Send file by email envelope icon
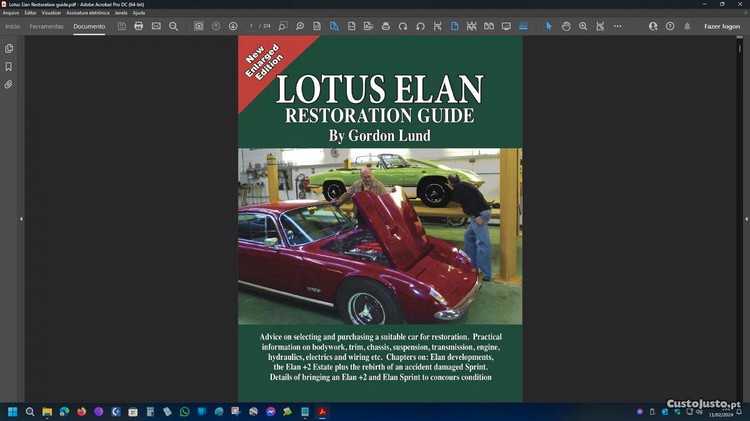The width and height of the screenshot is (750, 421). [x=156, y=26]
